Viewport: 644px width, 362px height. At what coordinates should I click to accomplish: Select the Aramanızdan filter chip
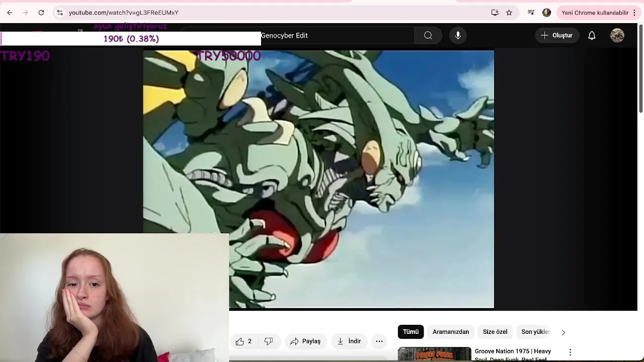coord(451,332)
